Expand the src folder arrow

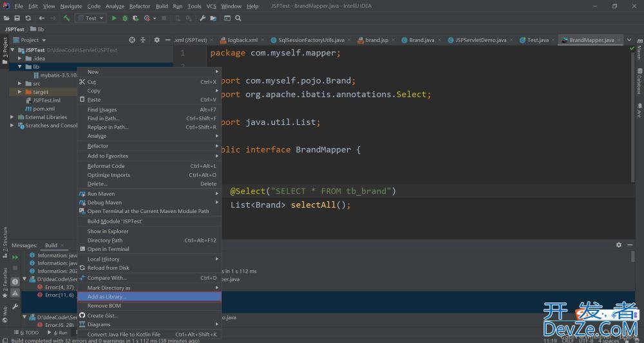(19, 83)
